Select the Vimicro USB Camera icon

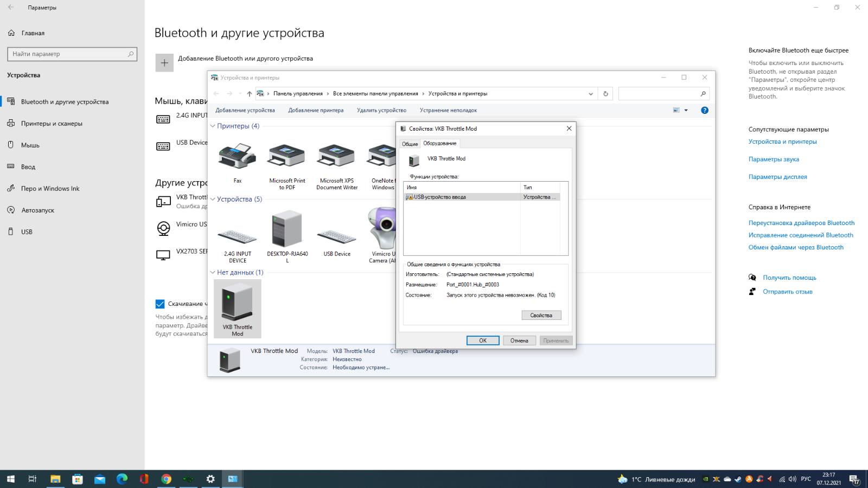[x=383, y=228]
